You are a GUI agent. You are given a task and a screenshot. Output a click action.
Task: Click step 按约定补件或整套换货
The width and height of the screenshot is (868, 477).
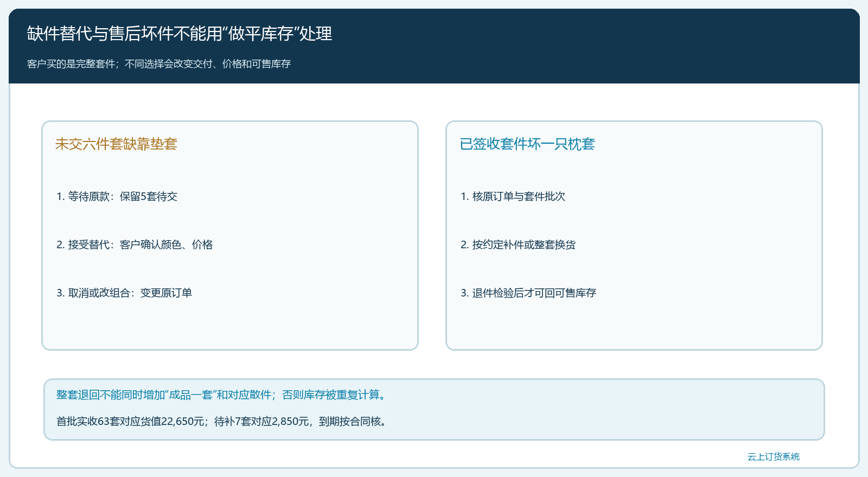(x=518, y=244)
